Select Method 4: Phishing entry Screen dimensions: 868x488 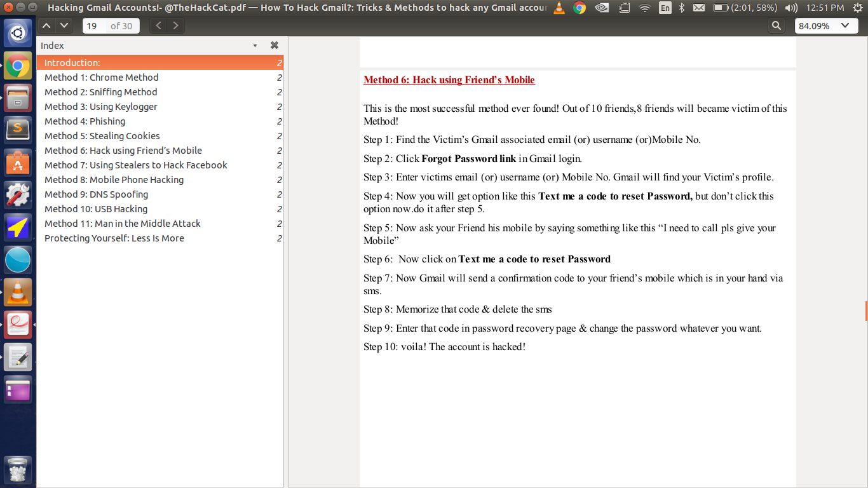pos(160,121)
